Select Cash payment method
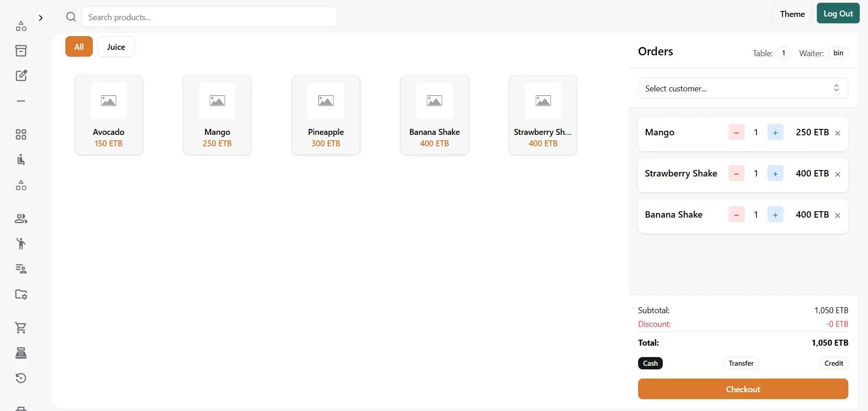The height and width of the screenshot is (411, 868). [650, 363]
